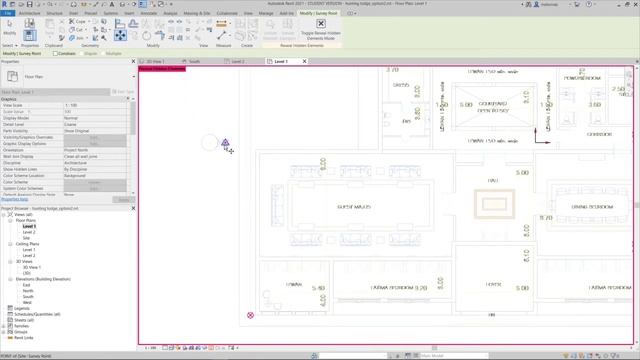Click the Modify arrow tool in ribbon
Image resolution: width=640 pixels, height=360 pixels.
[9, 25]
